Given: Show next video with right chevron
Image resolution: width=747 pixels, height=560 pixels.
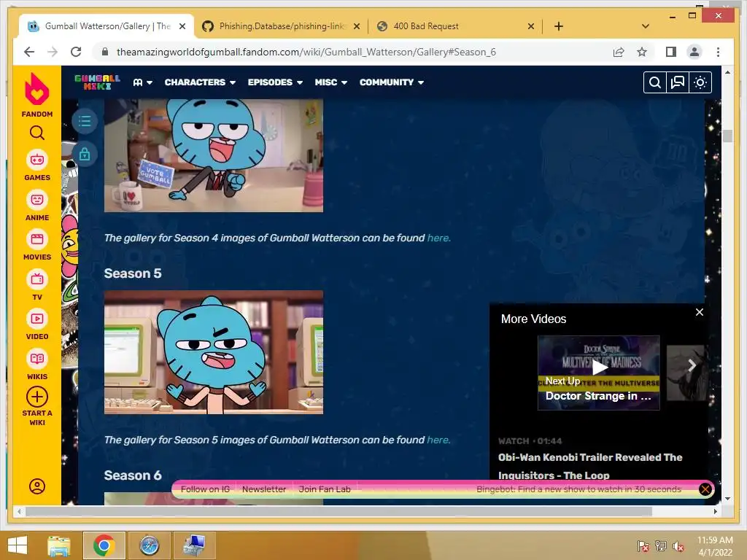Looking at the screenshot, I should (692, 365).
